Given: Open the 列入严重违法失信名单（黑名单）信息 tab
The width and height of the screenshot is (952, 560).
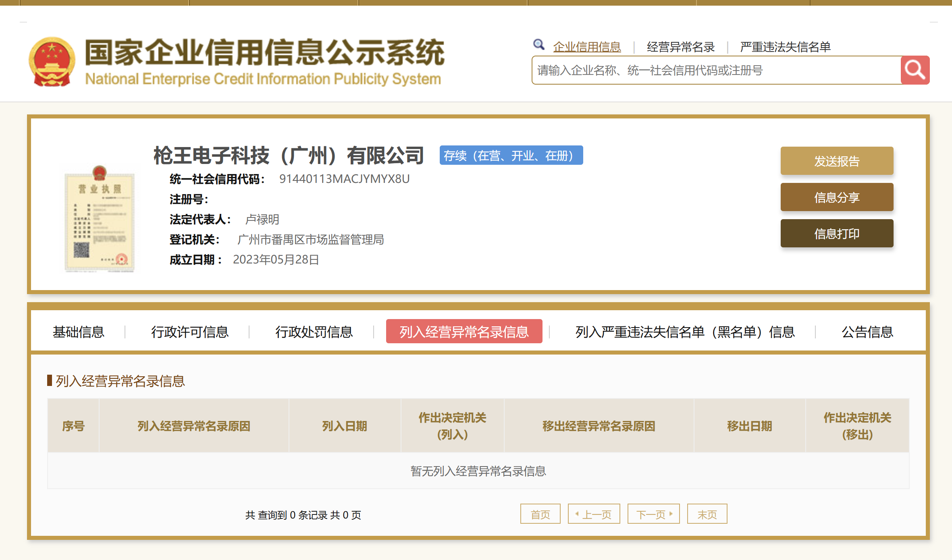Looking at the screenshot, I should coord(685,332).
